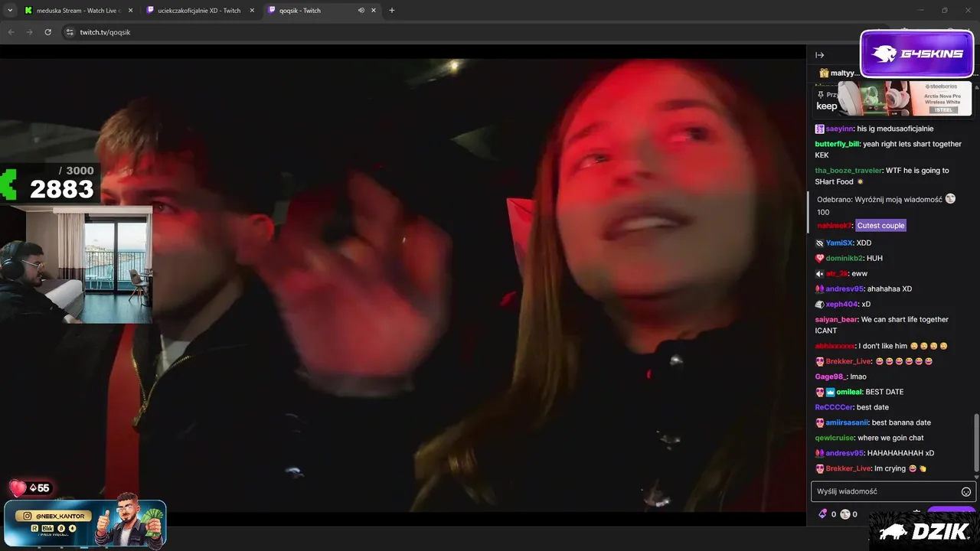Viewport: 980px width, 551px height.
Task: Click the channel points face icon
Action: coord(845,514)
